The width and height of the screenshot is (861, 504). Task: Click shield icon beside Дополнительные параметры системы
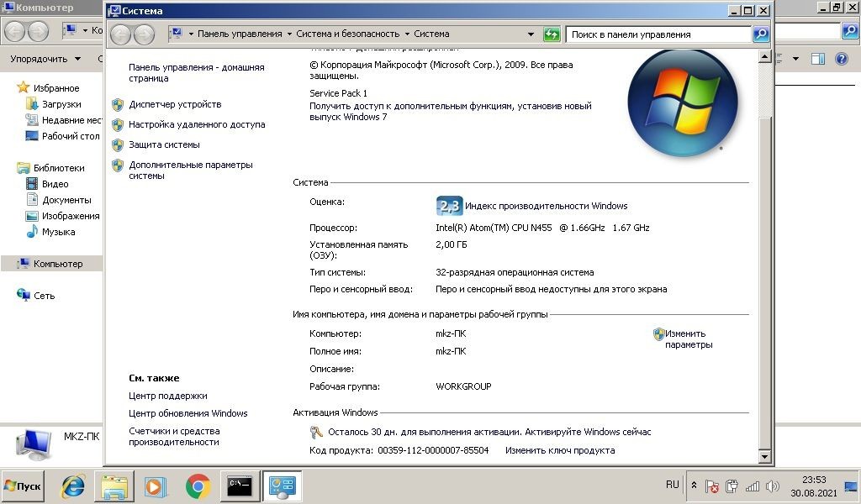(118, 165)
